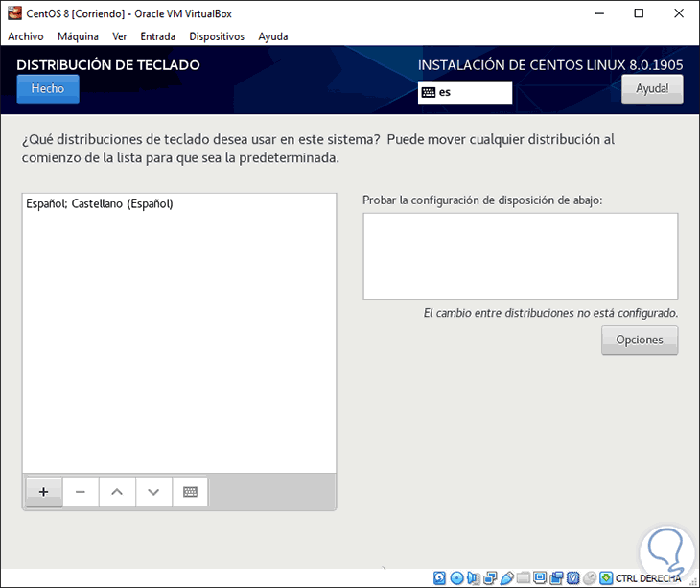Click the es keyboard layout indicator box

click(465, 92)
